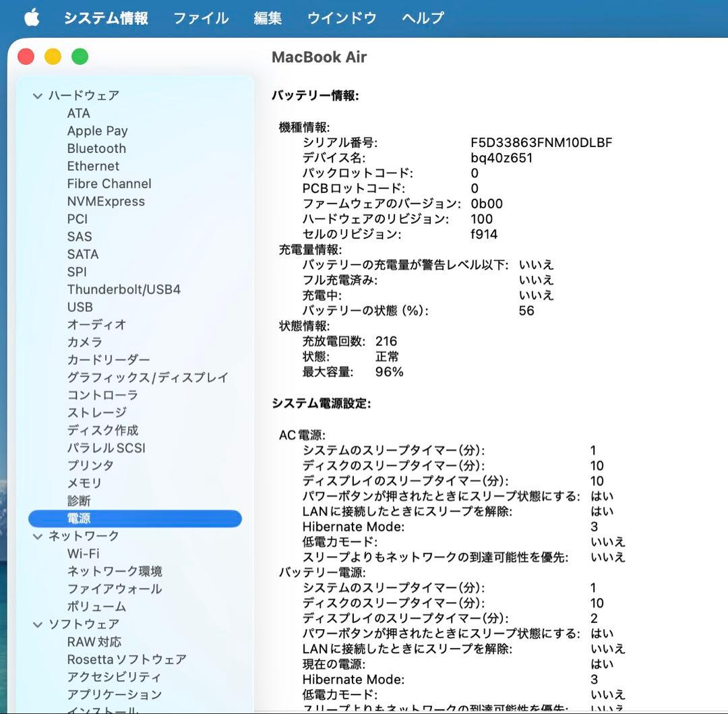Select Apple Pay in the sidebar
Image resolution: width=728 pixels, height=714 pixels.
[97, 131]
